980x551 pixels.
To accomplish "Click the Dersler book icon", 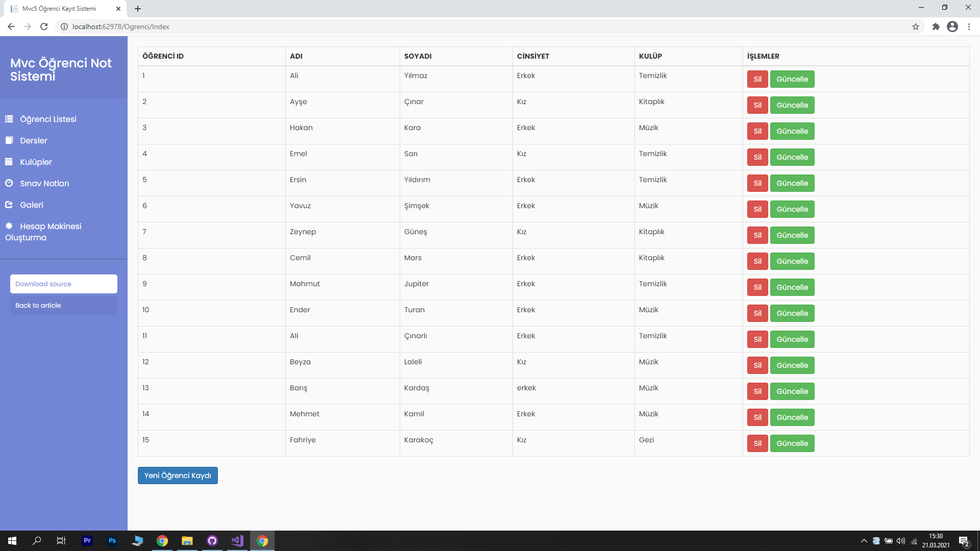I will (9, 140).
